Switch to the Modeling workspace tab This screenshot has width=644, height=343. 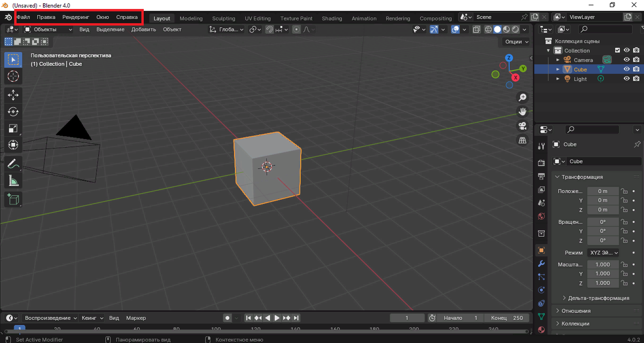[x=191, y=18]
